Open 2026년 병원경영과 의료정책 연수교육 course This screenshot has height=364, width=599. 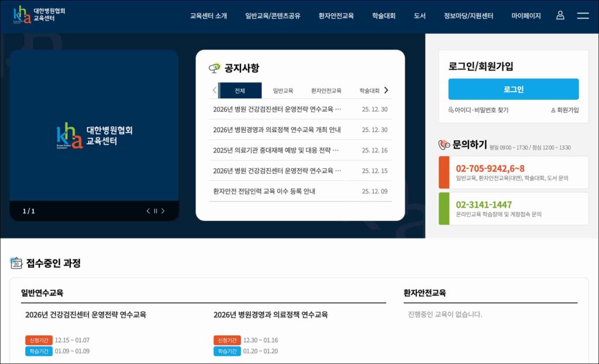tap(270, 315)
